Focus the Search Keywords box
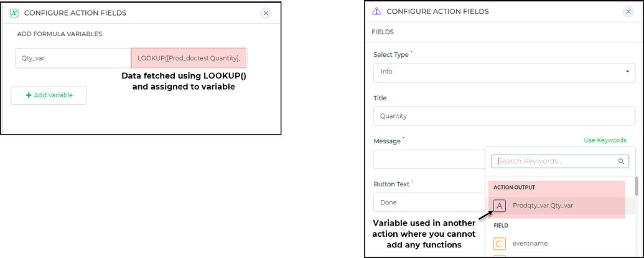This screenshot has height=258, width=644. pos(560,161)
